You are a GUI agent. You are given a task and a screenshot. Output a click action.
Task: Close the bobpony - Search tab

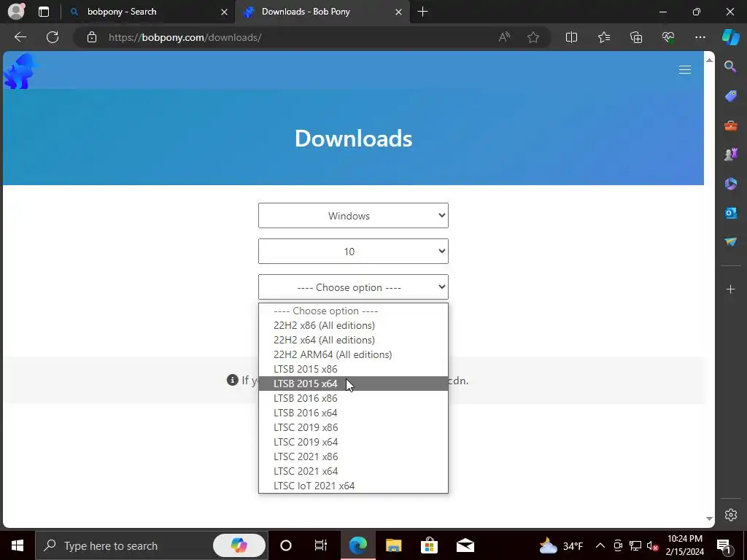pos(224,12)
